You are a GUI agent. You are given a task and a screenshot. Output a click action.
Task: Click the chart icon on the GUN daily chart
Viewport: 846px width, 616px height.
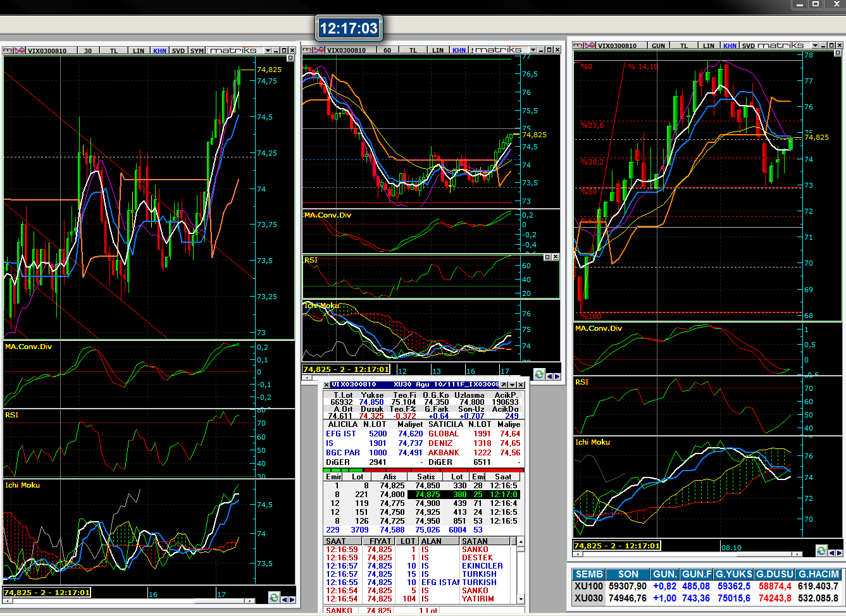tap(590, 46)
